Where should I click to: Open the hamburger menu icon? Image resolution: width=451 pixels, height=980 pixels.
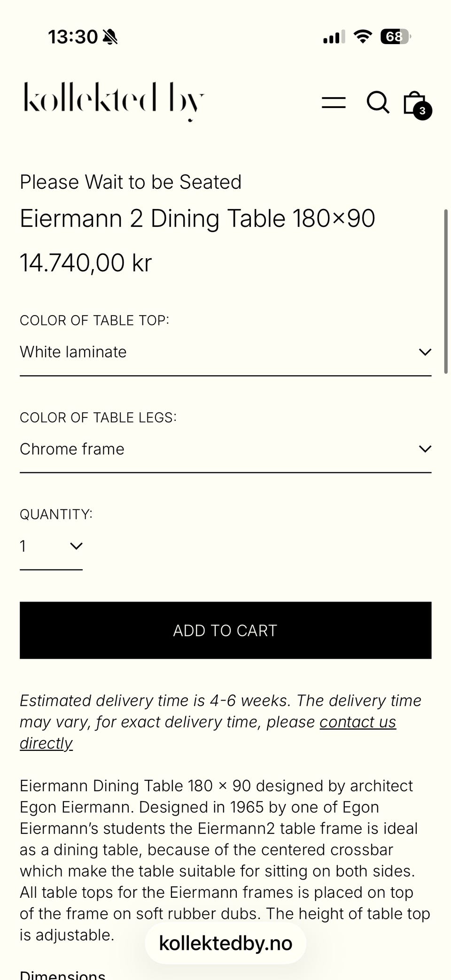click(x=334, y=102)
